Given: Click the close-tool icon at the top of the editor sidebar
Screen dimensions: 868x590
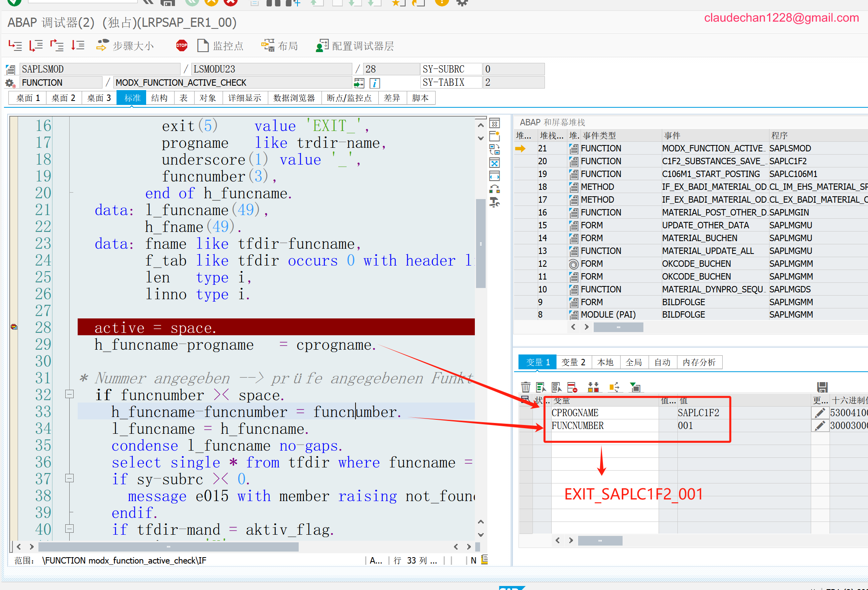Looking at the screenshot, I should click(x=495, y=123).
